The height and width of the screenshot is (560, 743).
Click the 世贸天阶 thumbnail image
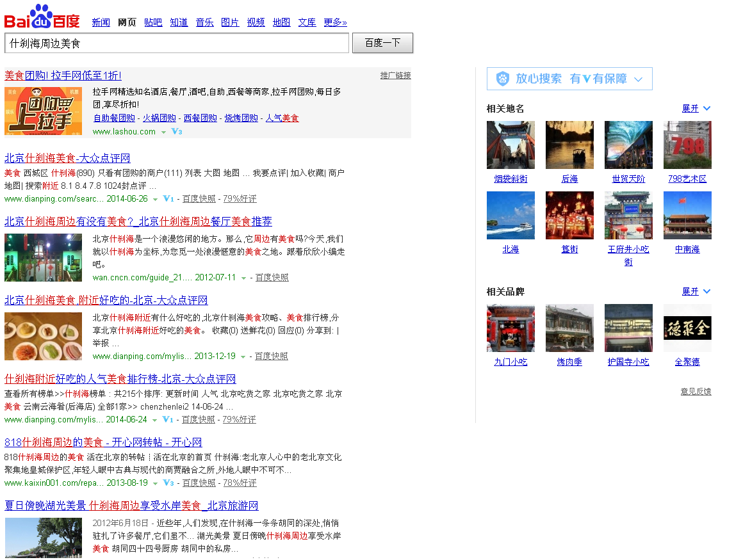pos(628,145)
